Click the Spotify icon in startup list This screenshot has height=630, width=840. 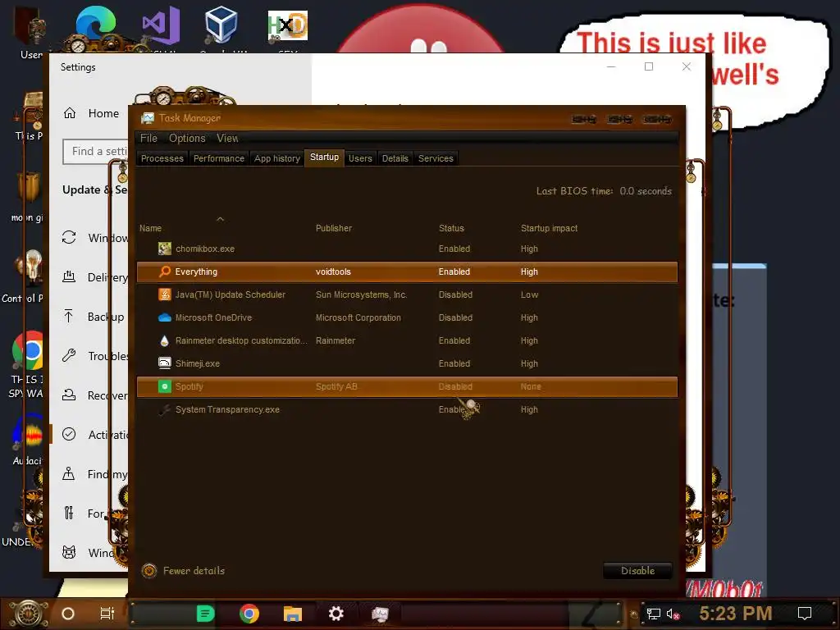tap(164, 386)
